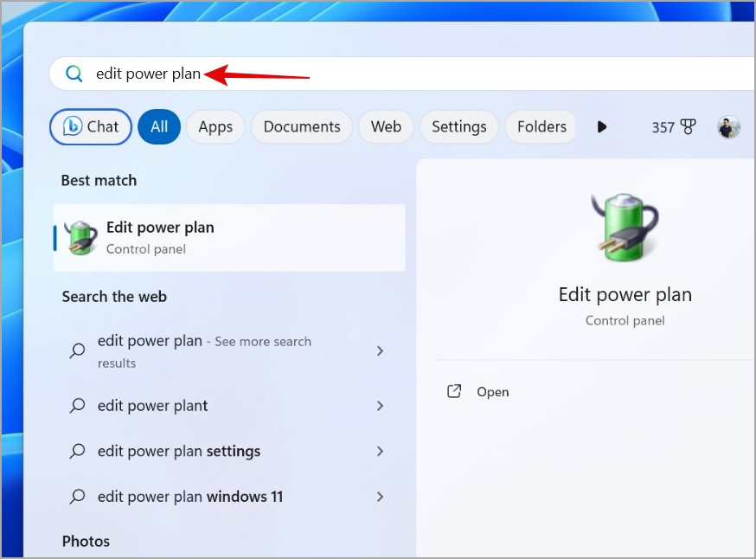Image resolution: width=756 pixels, height=559 pixels.
Task: Click magnifier icon next to 'edit power plant'
Action: pyautogui.click(x=77, y=405)
